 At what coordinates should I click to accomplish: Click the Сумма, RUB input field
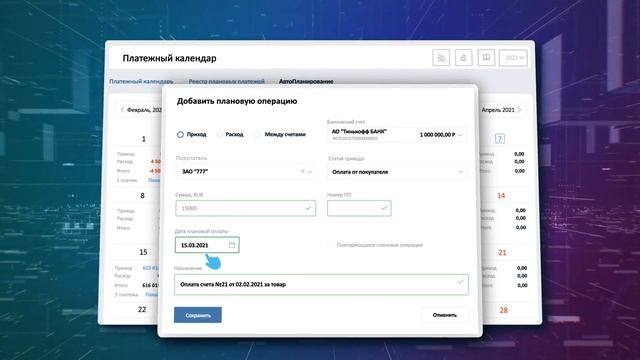pos(246,208)
